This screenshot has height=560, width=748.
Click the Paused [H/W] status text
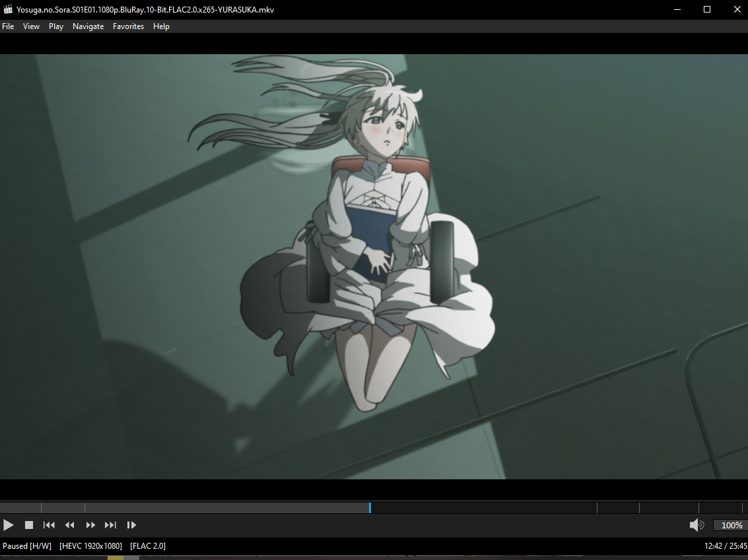[x=26, y=545]
